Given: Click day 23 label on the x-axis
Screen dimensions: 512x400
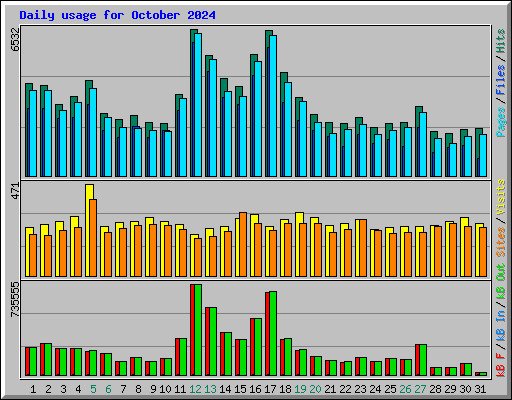Looking at the screenshot, I should [x=360, y=389].
